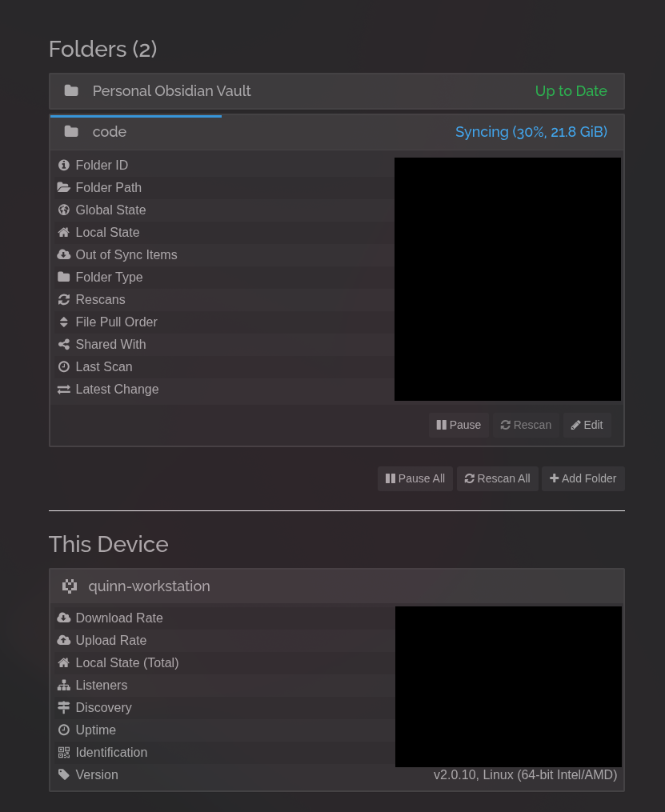Click the Out of Sync Items cloud icon

coord(64,254)
